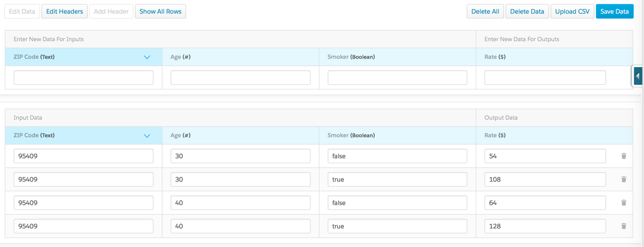Select the Smoker field containing false in first row
Image resolution: width=644 pixels, height=247 pixels.
(x=398, y=156)
